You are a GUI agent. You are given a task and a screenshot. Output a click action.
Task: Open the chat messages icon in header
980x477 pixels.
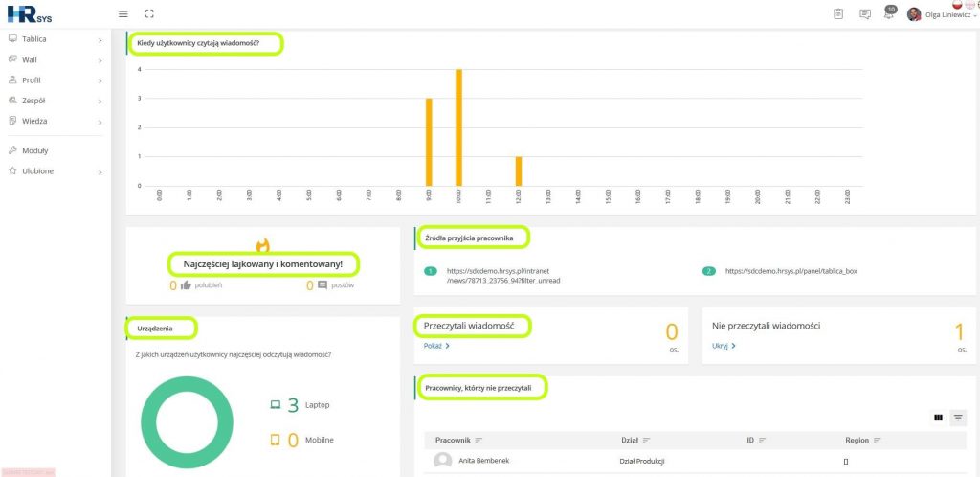tap(865, 14)
